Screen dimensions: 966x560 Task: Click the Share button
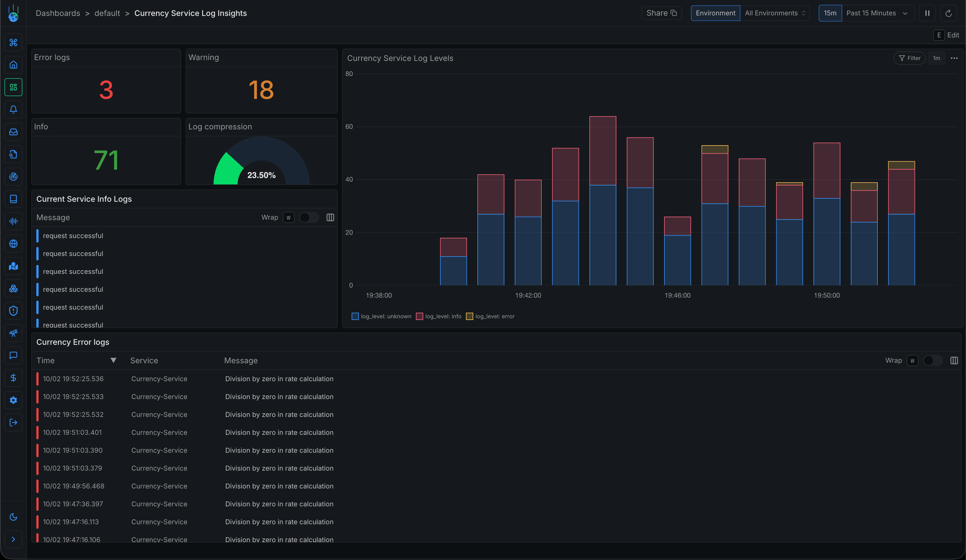[662, 13]
